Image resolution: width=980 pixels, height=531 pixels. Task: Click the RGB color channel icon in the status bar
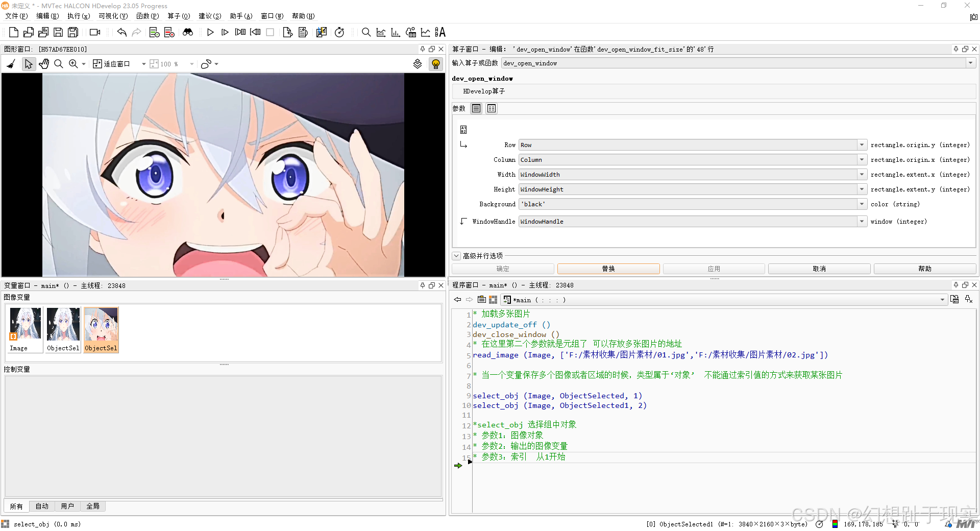click(x=835, y=524)
